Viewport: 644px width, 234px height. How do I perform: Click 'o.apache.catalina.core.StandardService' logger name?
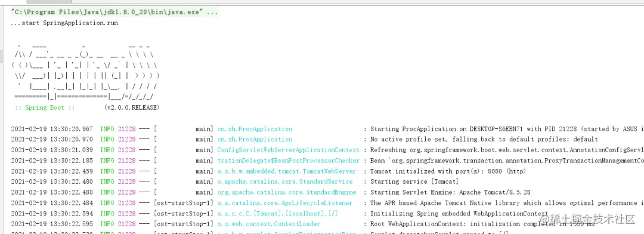285,182
